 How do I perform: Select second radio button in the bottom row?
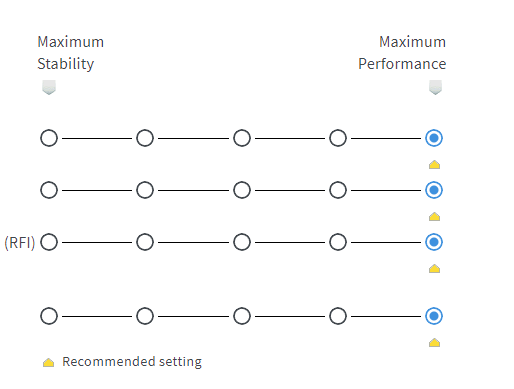[145, 316]
